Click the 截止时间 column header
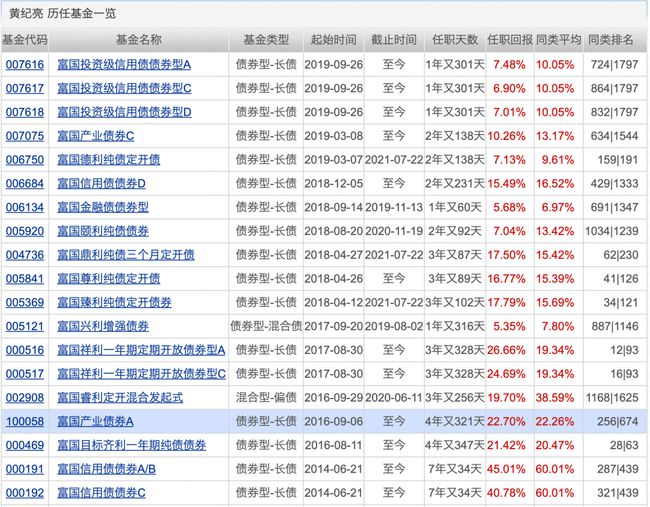 coord(394,40)
